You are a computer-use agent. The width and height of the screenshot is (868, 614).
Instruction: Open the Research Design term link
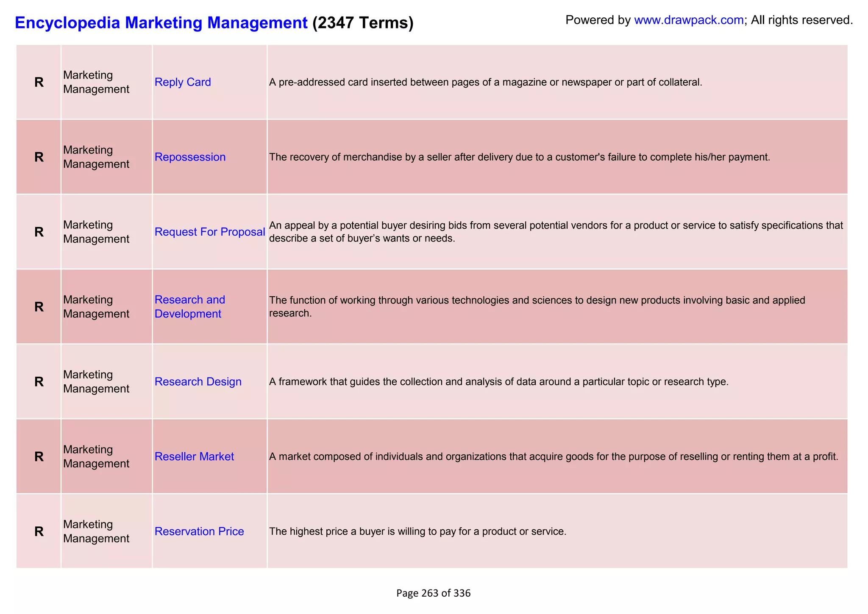[198, 382]
